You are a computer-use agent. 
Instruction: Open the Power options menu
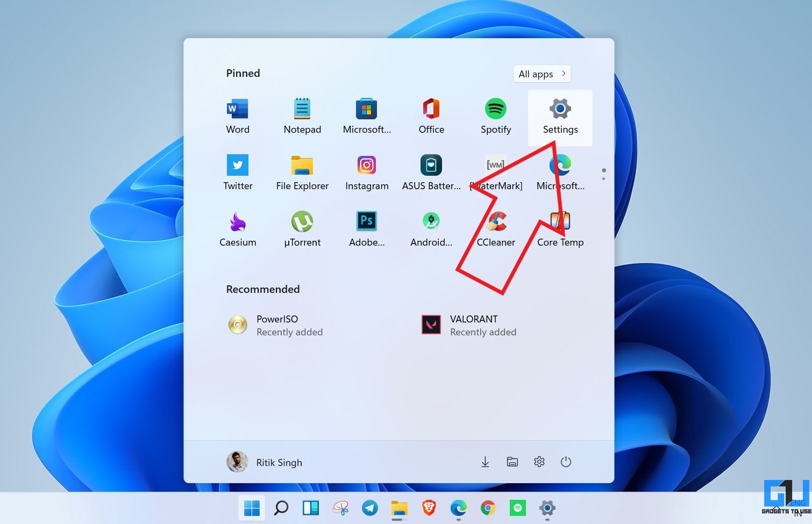[566, 462]
